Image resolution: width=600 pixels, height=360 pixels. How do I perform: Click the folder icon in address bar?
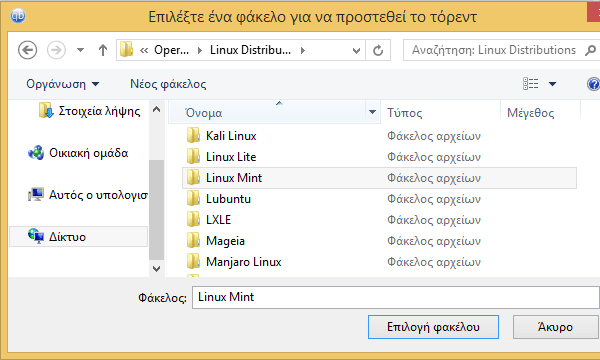click(x=126, y=50)
